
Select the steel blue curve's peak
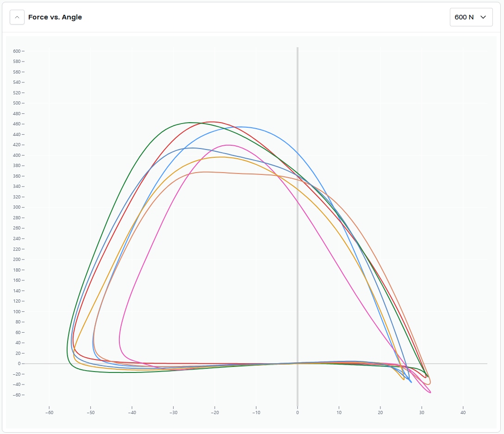[192, 148]
